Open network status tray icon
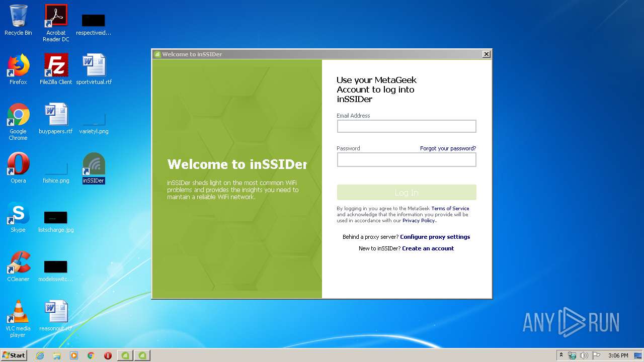Screen dimensions: 644x362 pyautogui.click(x=572, y=355)
